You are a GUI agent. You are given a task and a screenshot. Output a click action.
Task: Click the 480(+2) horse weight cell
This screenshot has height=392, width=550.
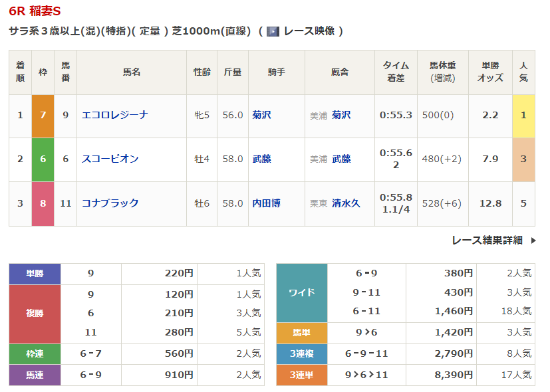(x=442, y=159)
